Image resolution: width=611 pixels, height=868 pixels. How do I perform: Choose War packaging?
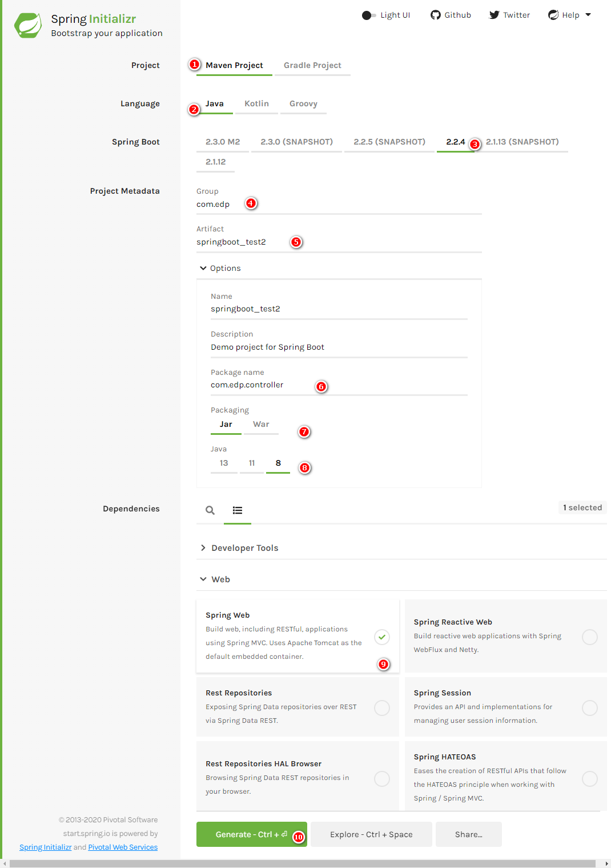(261, 424)
